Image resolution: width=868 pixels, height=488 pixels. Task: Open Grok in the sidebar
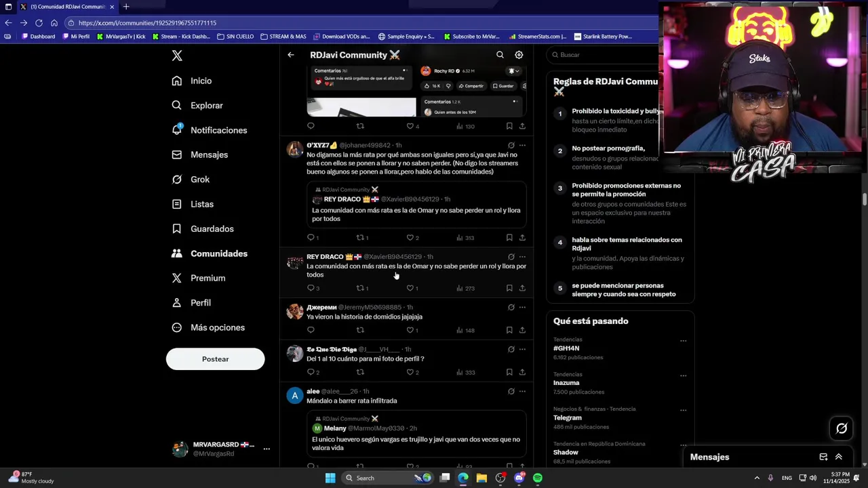coord(191,180)
